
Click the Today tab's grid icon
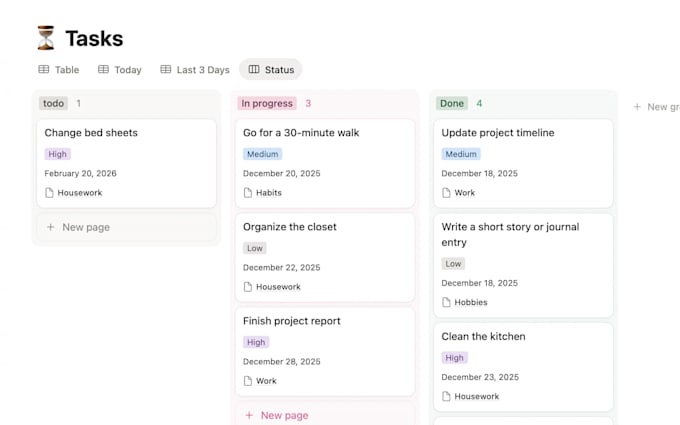click(x=103, y=69)
